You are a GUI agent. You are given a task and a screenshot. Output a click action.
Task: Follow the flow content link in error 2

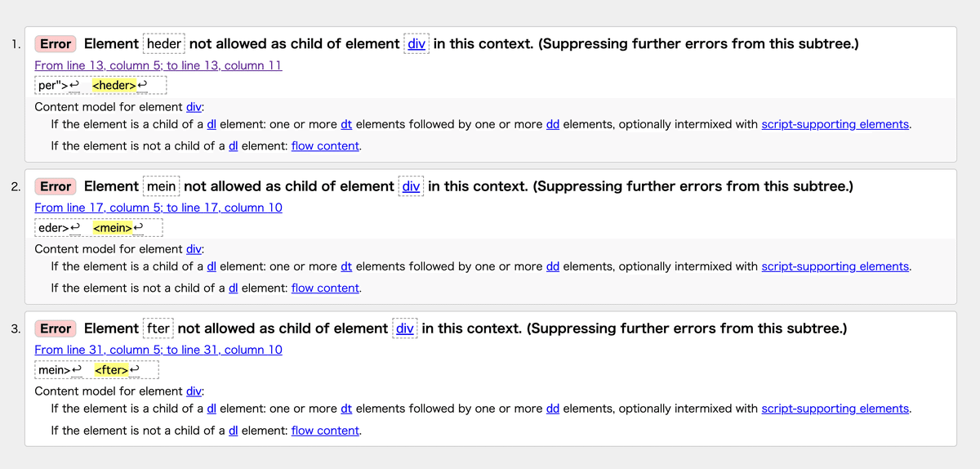(325, 288)
